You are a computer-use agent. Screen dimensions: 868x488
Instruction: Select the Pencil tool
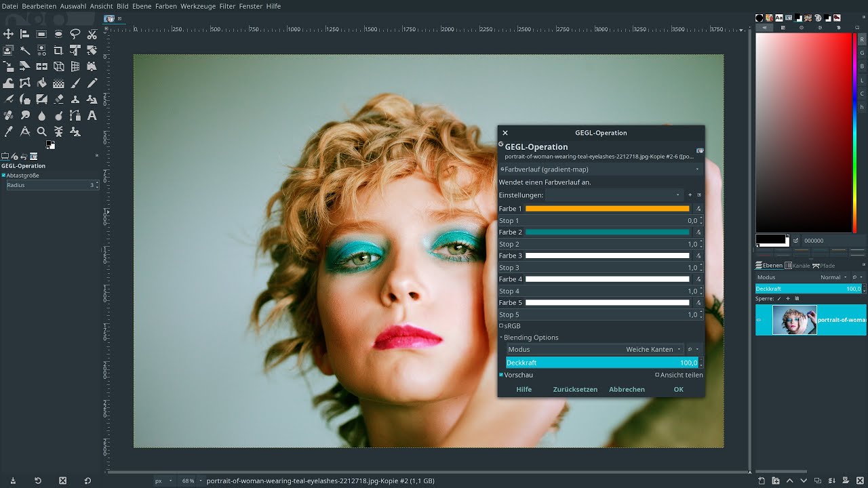tap(92, 83)
